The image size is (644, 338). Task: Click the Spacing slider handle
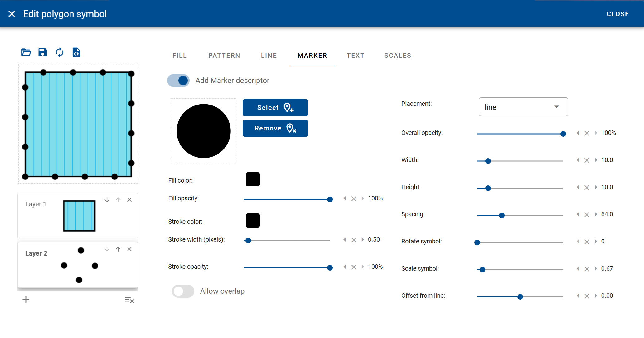pyautogui.click(x=502, y=215)
